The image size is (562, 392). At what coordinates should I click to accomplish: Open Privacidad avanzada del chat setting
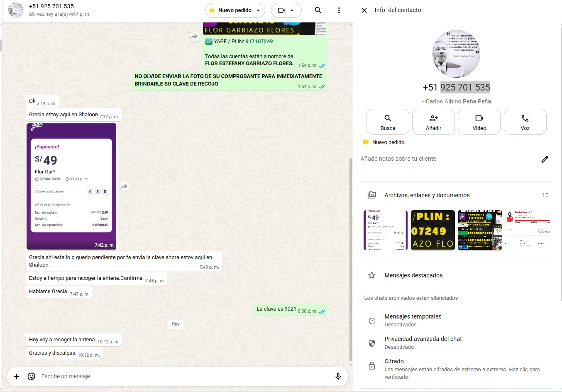423,343
